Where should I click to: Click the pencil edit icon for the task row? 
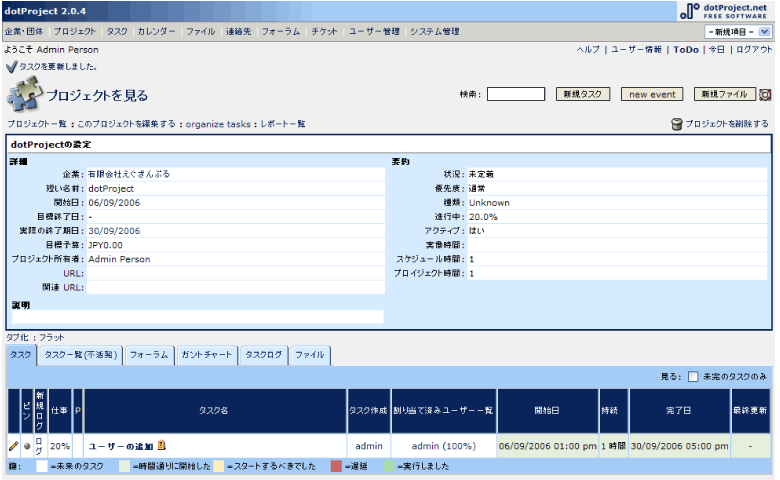(13, 446)
